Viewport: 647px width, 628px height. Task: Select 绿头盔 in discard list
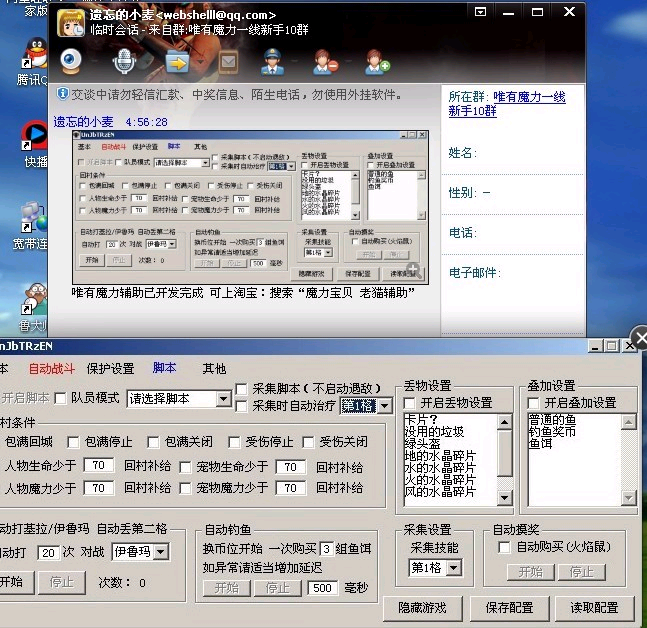point(423,444)
